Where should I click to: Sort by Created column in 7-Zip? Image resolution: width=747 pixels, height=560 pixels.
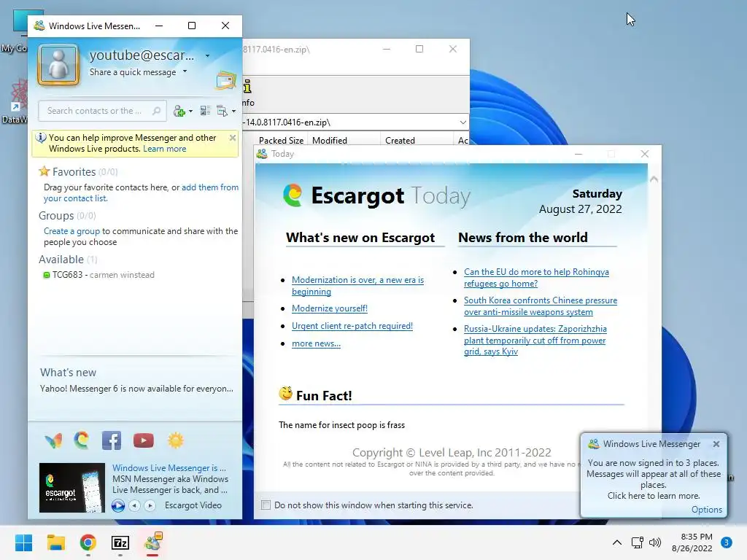pos(400,141)
